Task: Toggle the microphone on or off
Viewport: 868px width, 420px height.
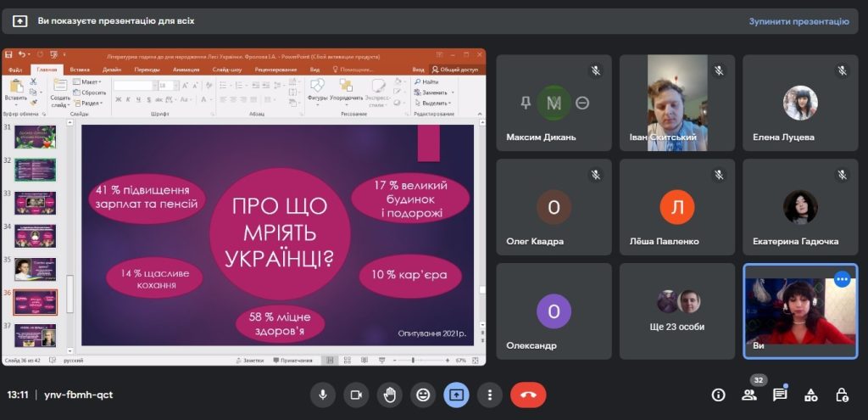Action: 322,395
